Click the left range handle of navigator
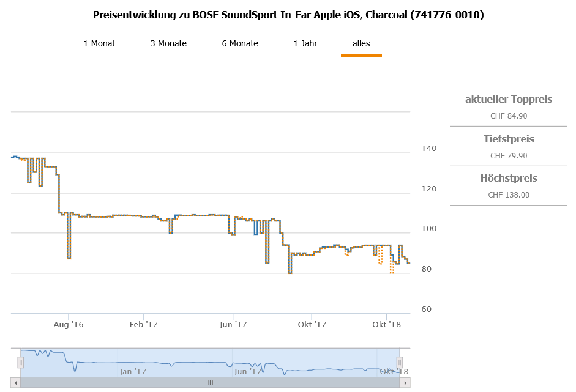The image size is (576, 392). 20,363
